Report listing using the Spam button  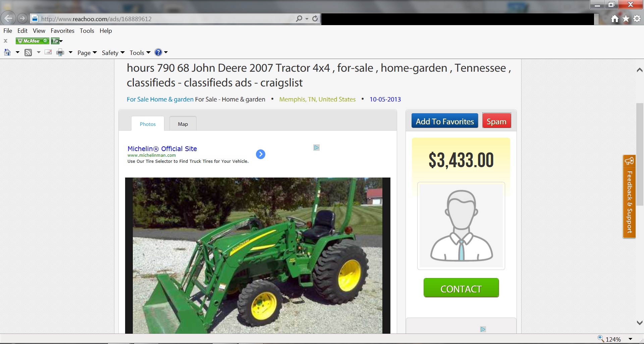pos(497,121)
